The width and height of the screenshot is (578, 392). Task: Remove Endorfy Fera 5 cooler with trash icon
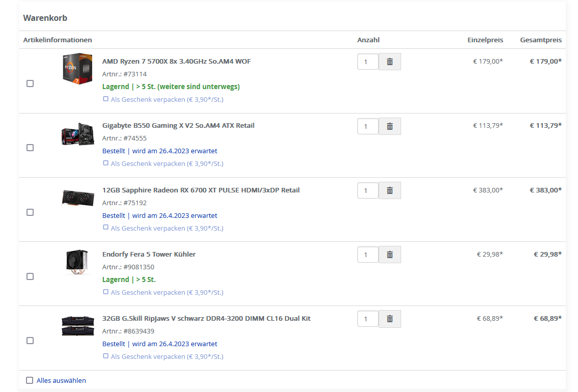390,255
